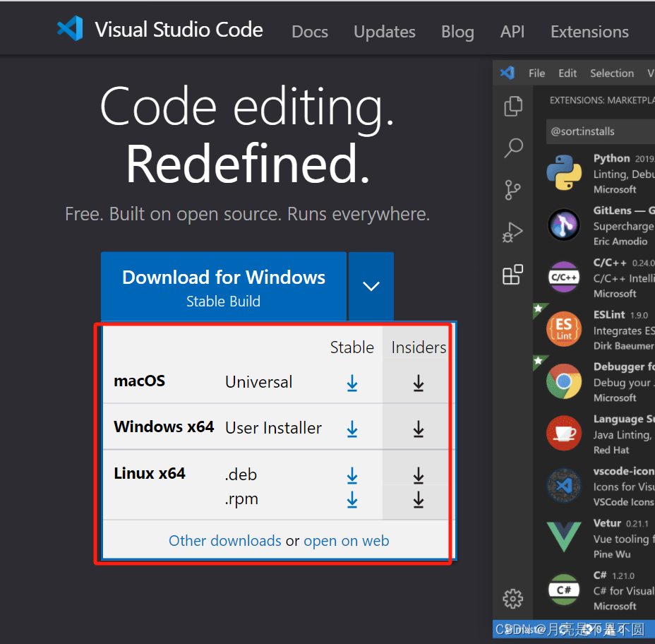Download the Windows x64 Insiders build
Screen dimensions: 655x644
419,428
